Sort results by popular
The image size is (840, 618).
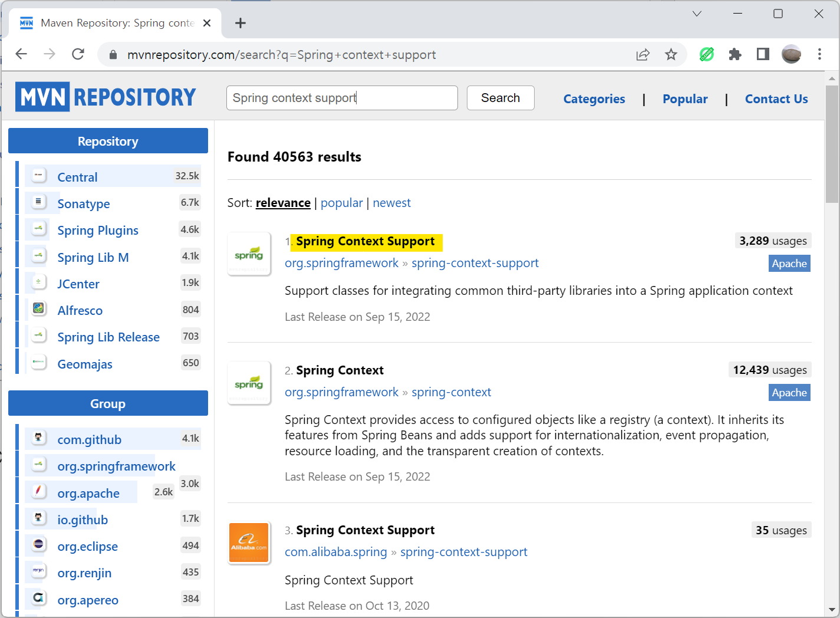[342, 203]
